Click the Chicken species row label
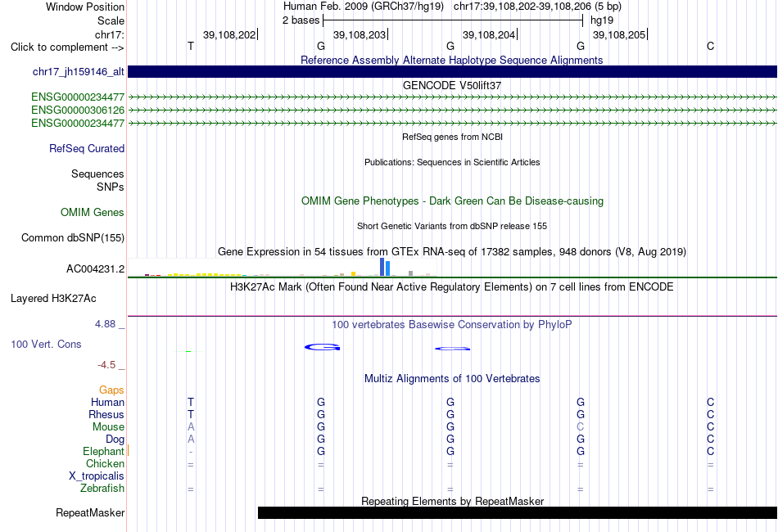 (105, 463)
